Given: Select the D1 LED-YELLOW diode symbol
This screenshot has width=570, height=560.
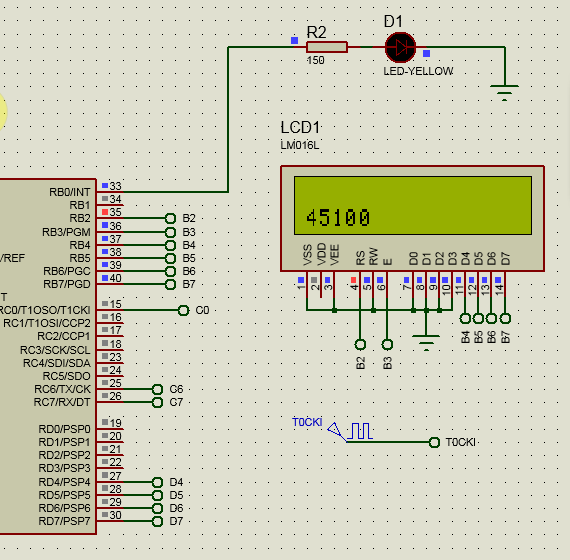Looking at the screenshot, I should pyautogui.click(x=400, y=47).
